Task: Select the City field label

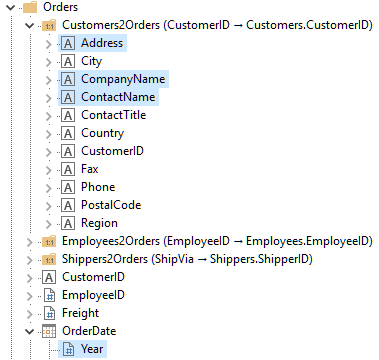Action: (91, 61)
